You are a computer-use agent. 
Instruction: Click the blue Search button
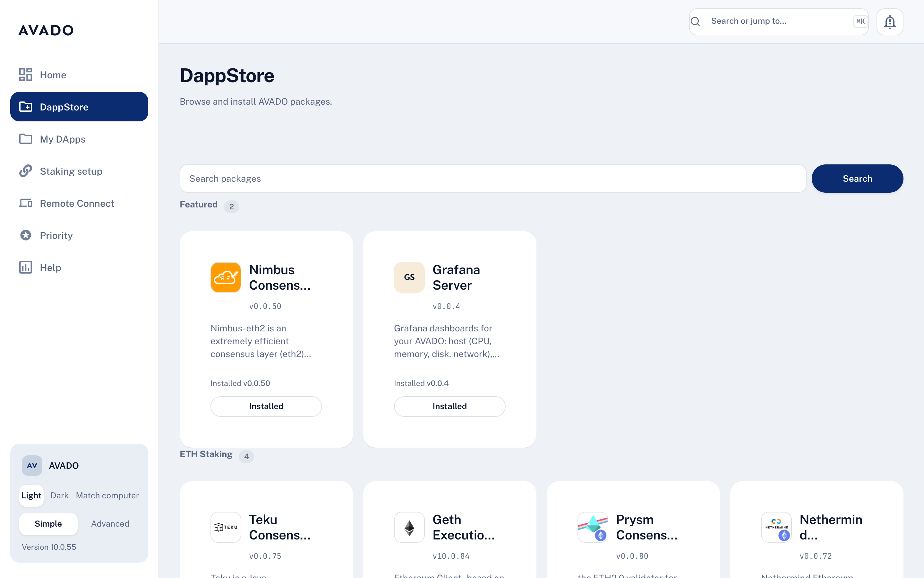point(857,179)
